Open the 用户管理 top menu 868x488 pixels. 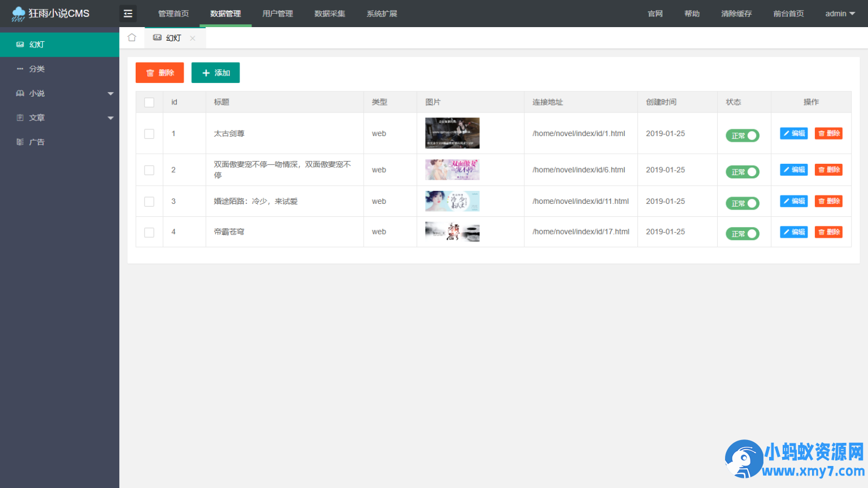[x=277, y=14]
